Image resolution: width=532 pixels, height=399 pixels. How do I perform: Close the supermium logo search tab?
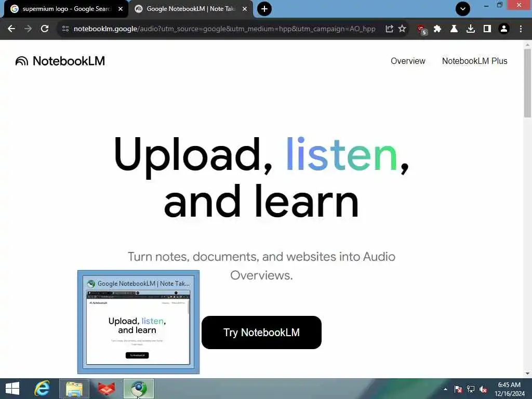point(121,9)
